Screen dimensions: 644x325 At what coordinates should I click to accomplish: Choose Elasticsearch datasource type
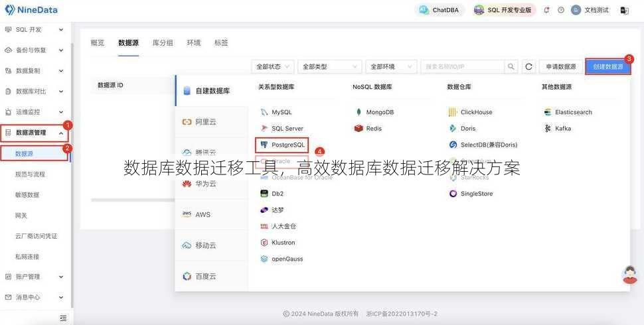(x=568, y=112)
